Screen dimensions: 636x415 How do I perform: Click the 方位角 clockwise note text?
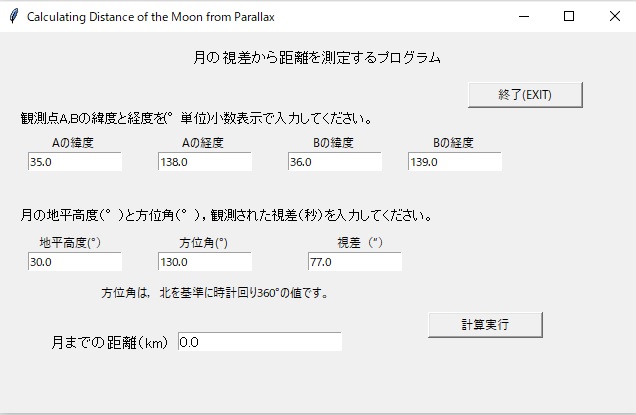coord(214,294)
